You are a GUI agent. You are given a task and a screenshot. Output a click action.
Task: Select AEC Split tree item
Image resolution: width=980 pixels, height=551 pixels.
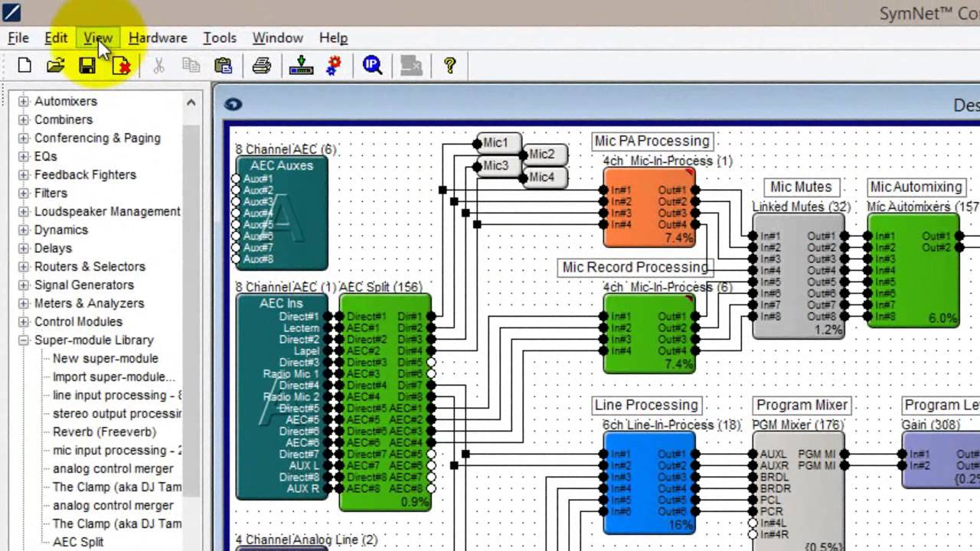(x=78, y=542)
